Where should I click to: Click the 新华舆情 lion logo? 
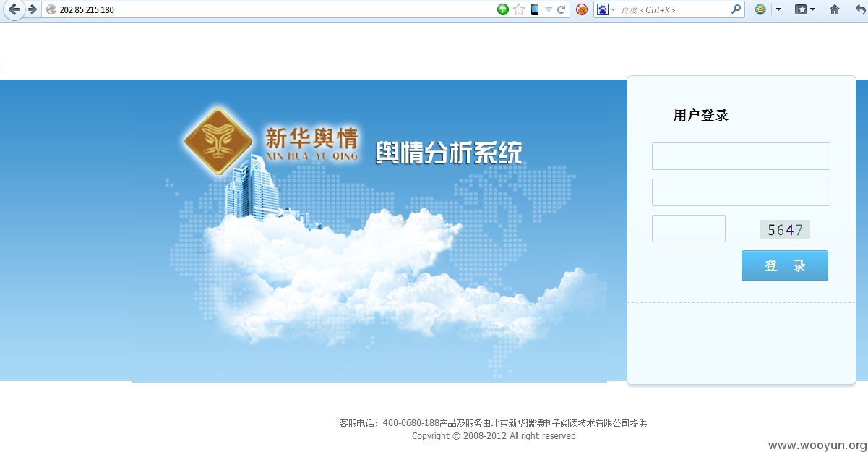[220, 142]
